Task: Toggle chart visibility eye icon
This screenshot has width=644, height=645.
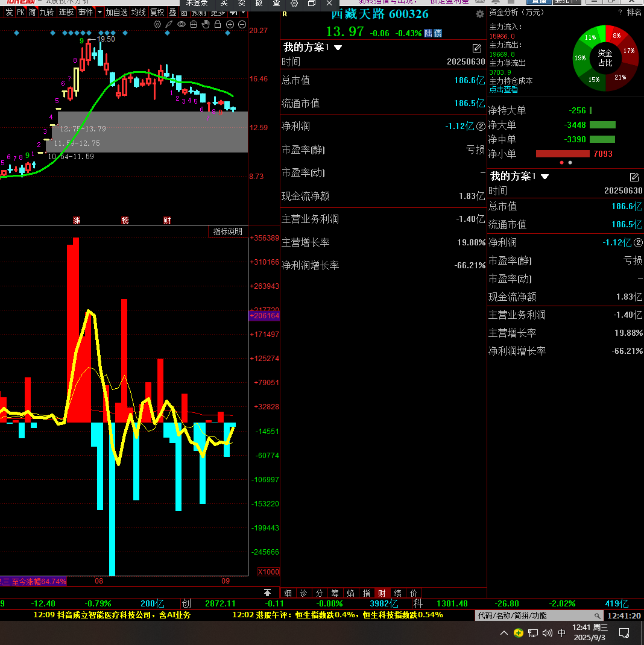Action: coord(181,24)
